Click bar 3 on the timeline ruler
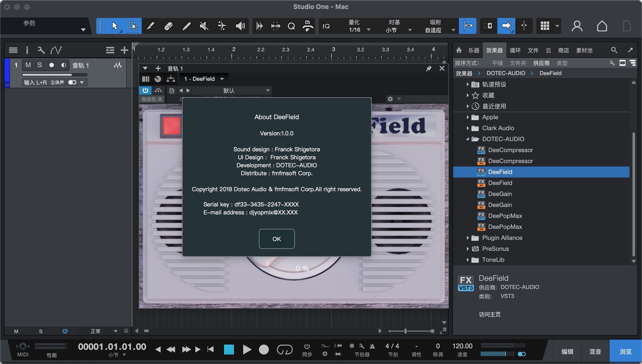The height and width of the screenshot is (364, 642). [x=333, y=49]
